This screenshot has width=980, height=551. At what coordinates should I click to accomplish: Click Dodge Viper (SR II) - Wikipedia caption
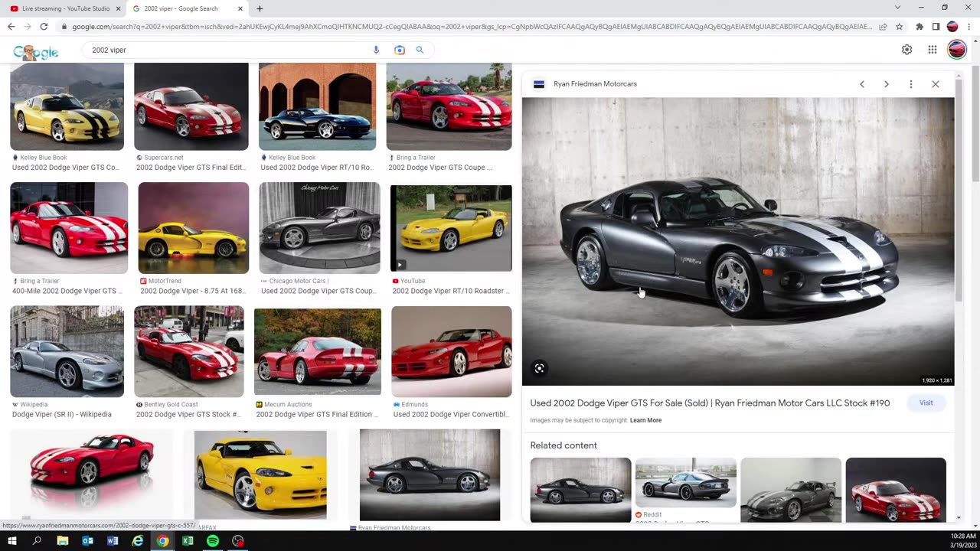[62, 415]
